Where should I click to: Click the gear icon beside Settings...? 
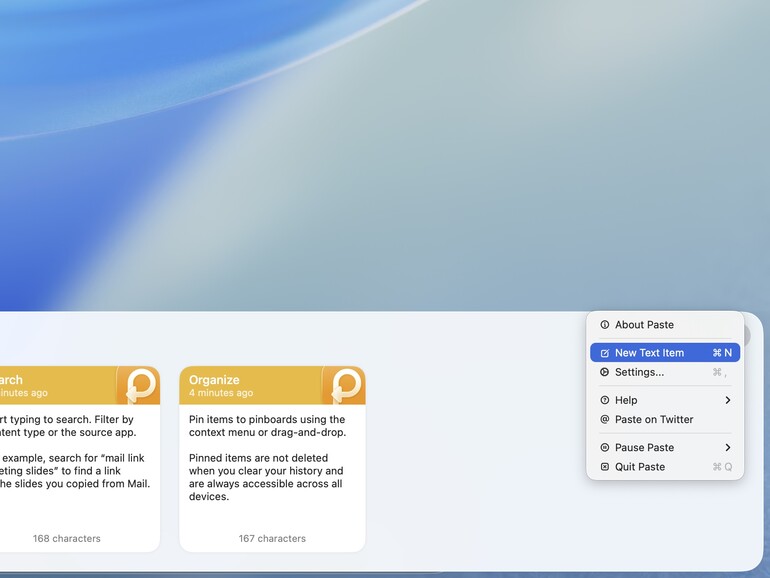click(x=605, y=372)
